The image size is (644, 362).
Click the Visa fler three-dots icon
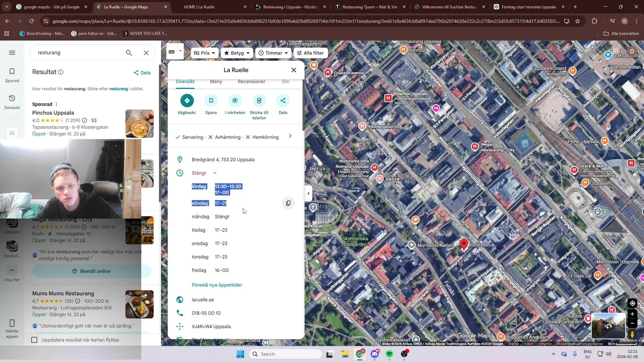[x=12, y=270]
